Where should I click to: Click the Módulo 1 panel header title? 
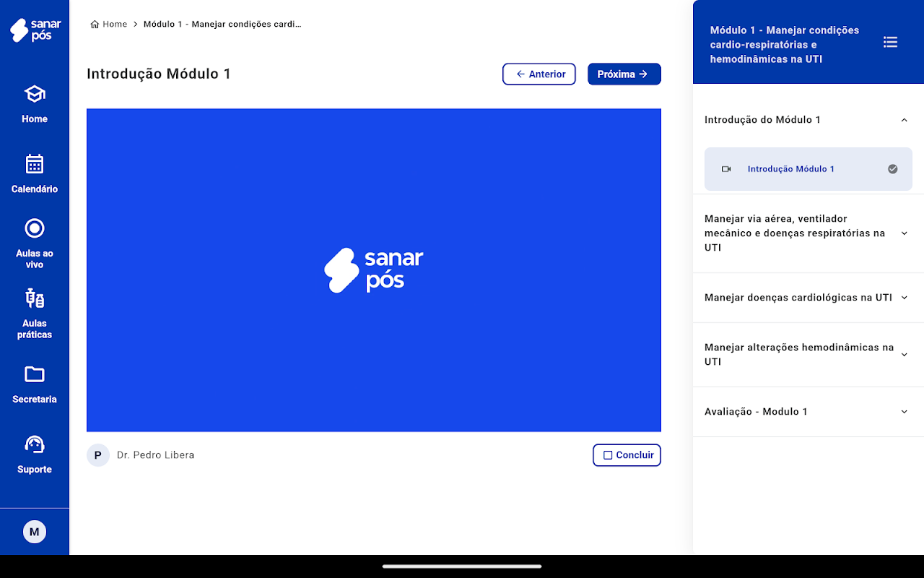point(785,45)
